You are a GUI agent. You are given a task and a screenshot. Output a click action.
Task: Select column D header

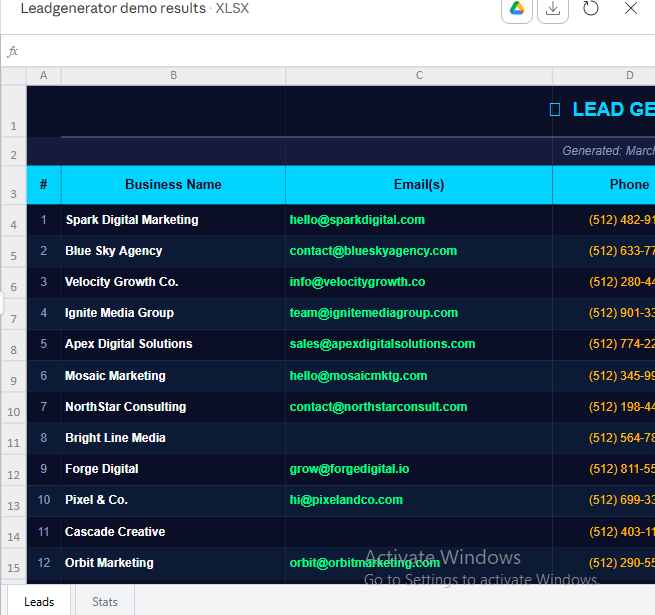[x=604, y=75]
